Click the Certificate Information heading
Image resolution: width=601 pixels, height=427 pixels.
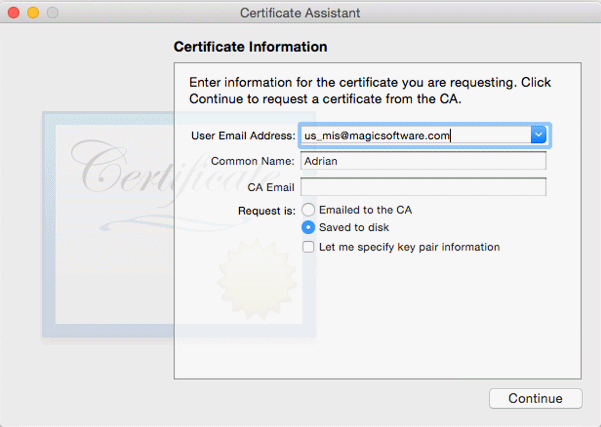pyautogui.click(x=250, y=47)
